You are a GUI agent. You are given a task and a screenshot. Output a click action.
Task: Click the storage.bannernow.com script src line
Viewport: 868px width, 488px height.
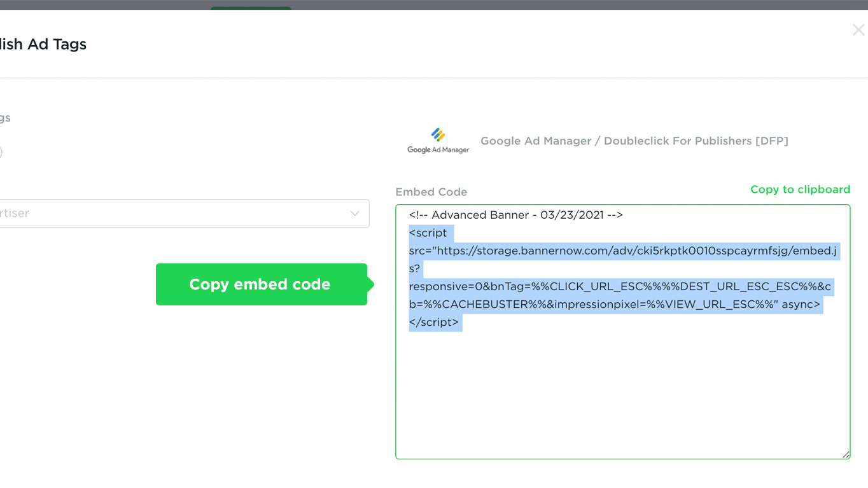click(x=622, y=251)
